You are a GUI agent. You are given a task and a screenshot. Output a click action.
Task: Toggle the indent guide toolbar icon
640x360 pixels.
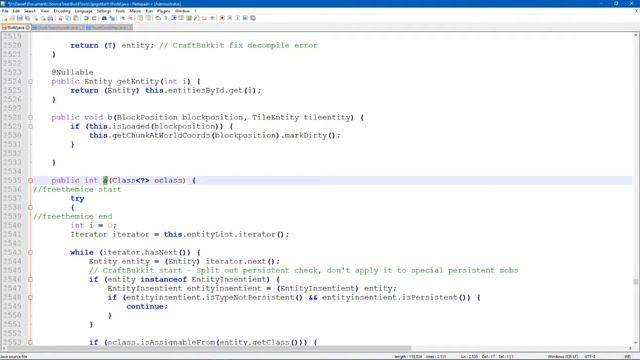(174, 18)
